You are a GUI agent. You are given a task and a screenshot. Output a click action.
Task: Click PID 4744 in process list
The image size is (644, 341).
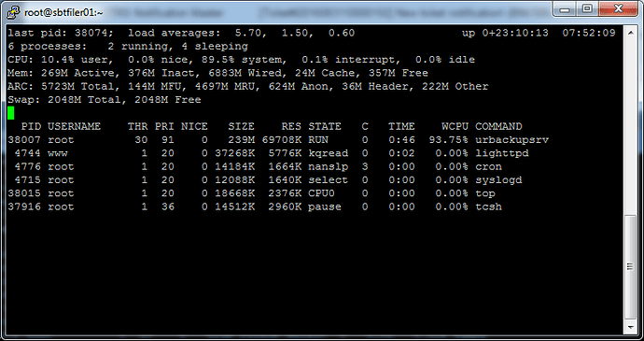click(27, 153)
